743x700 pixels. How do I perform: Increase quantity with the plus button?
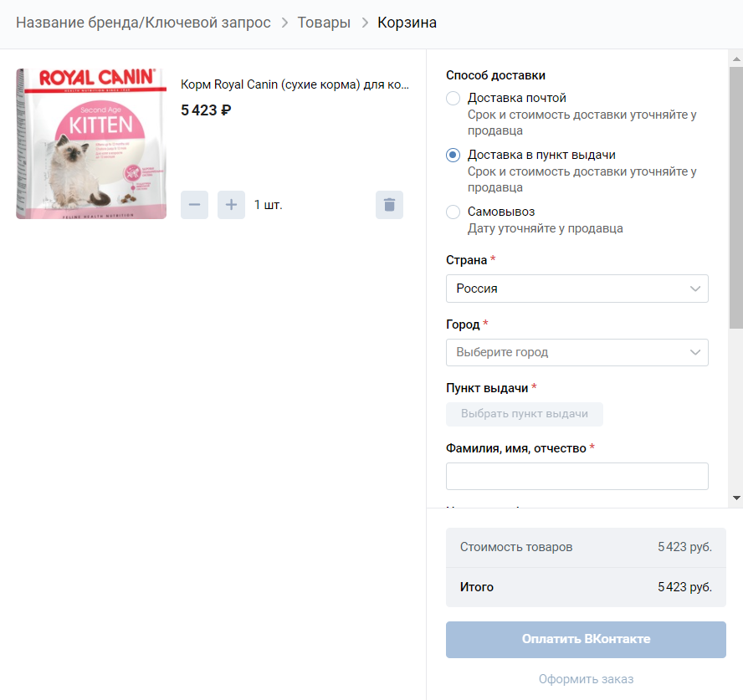point(231,205)
